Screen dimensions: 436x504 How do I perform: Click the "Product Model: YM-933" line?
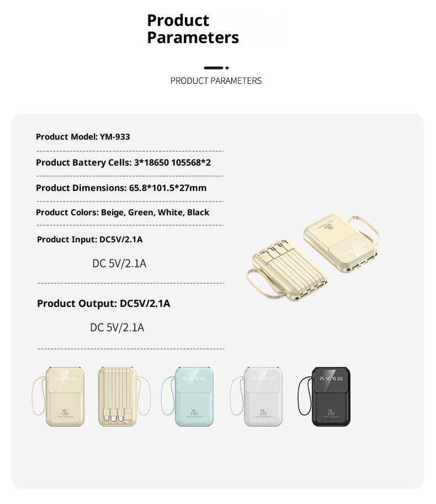pos(83,137)
